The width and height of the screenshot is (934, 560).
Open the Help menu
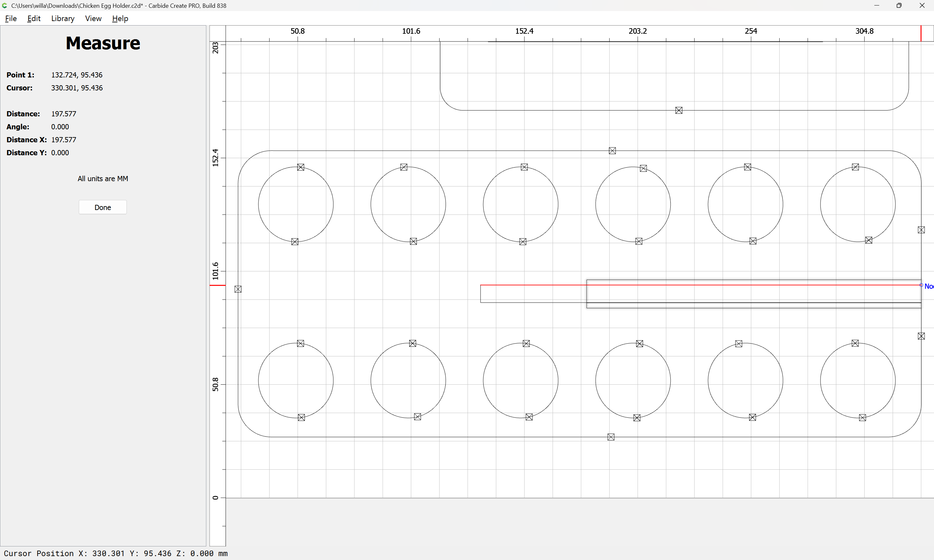(x=120, y=18)
